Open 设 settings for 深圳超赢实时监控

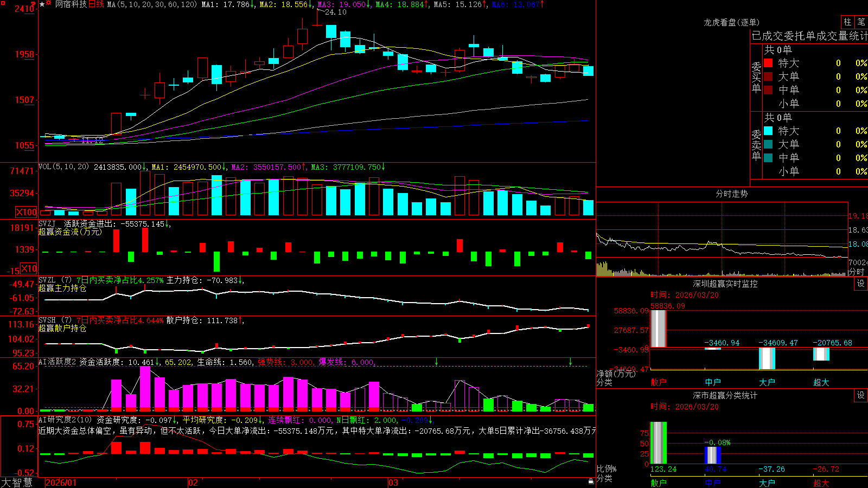(860, 284)
